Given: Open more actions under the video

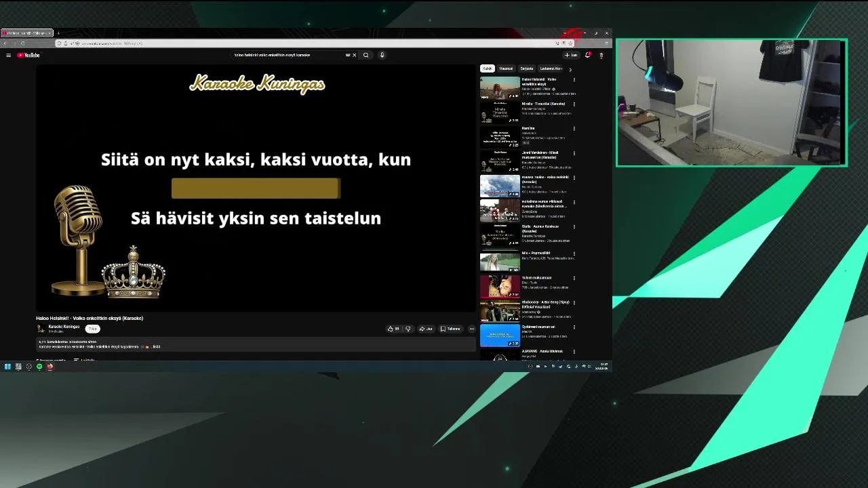Looking at the screenshot, I should click(471, 329).
